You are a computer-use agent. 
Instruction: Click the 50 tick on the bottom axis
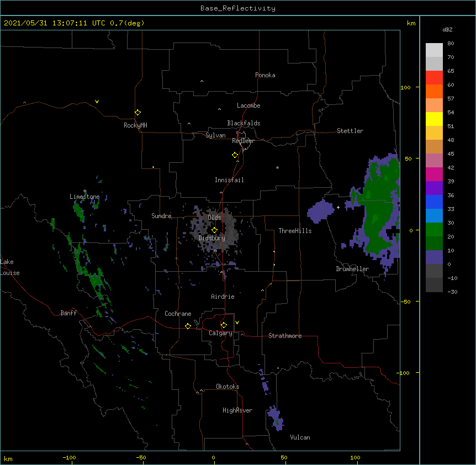[x=284, y=457]
